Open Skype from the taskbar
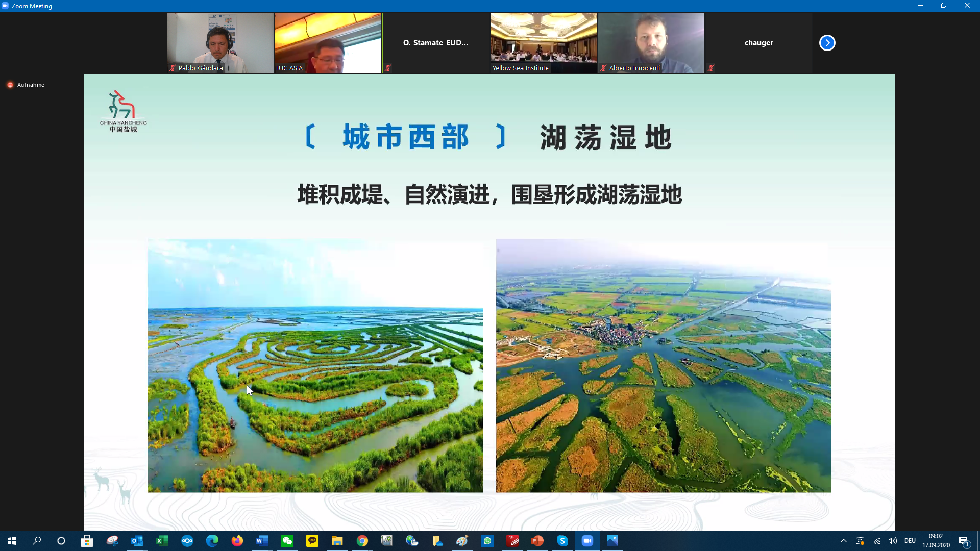The image size is (980, 551). [x=562, y=541]
